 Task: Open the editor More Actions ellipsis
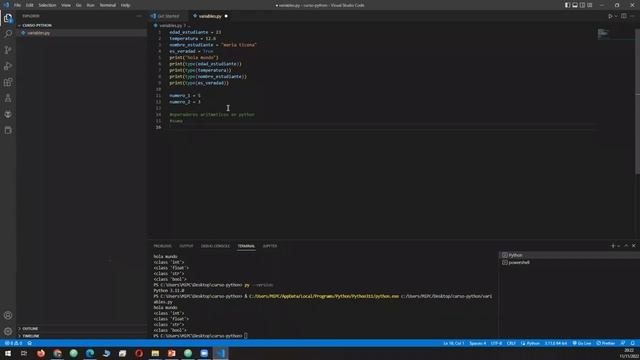pos(632,16)
